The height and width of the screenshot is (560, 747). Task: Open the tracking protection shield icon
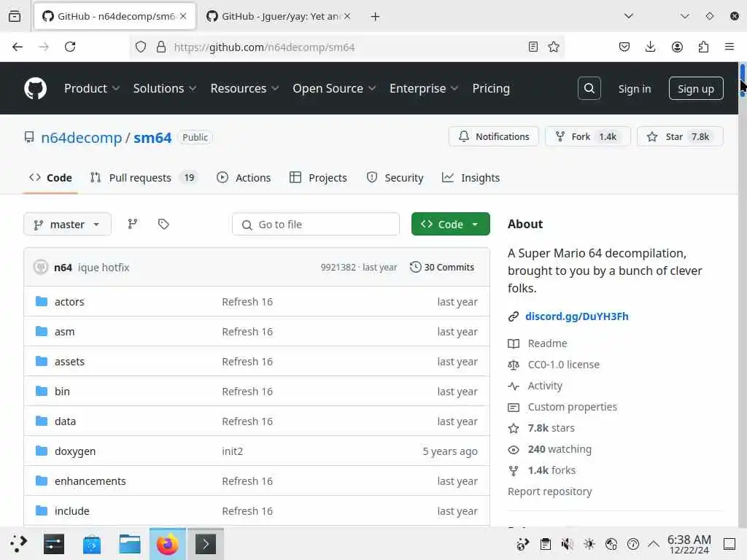tap(141, 47)
